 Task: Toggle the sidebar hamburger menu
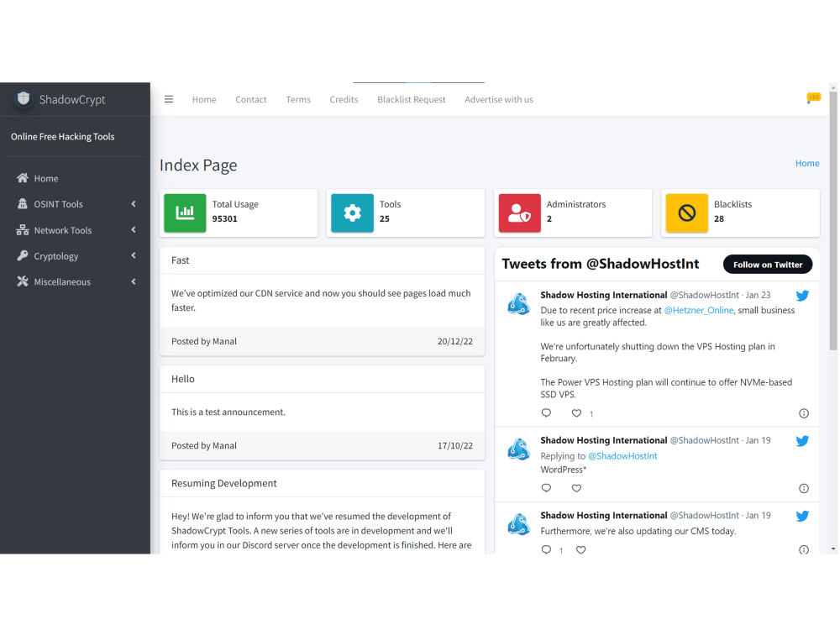click(169, 99)
